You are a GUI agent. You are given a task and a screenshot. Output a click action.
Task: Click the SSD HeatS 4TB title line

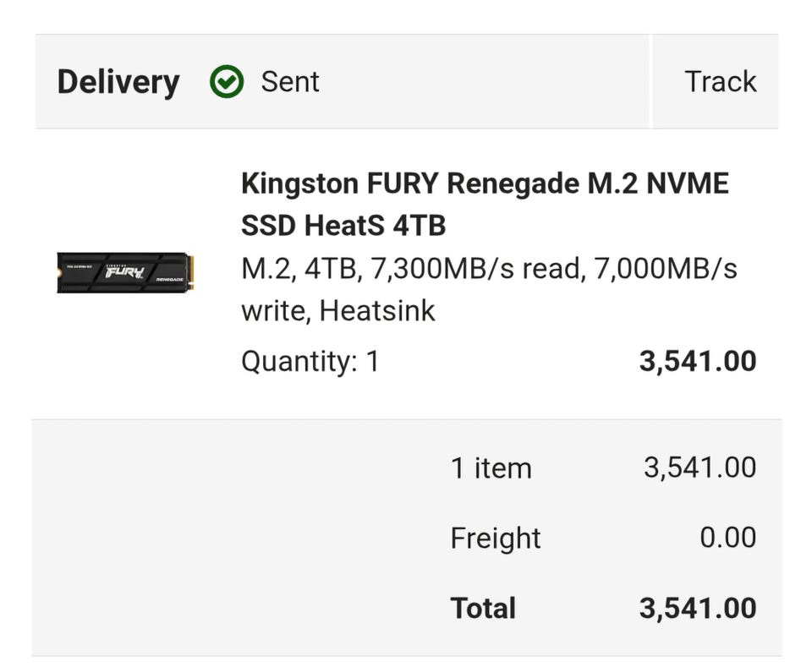(343, 226)
